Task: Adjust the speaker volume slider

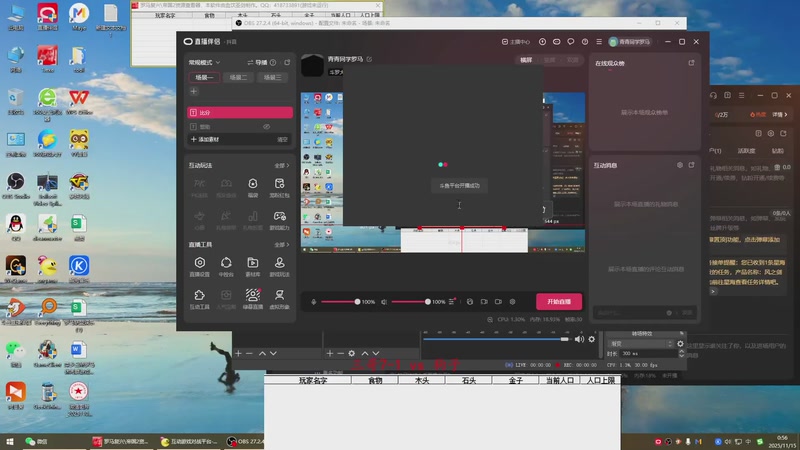Action: pos(411,302)
